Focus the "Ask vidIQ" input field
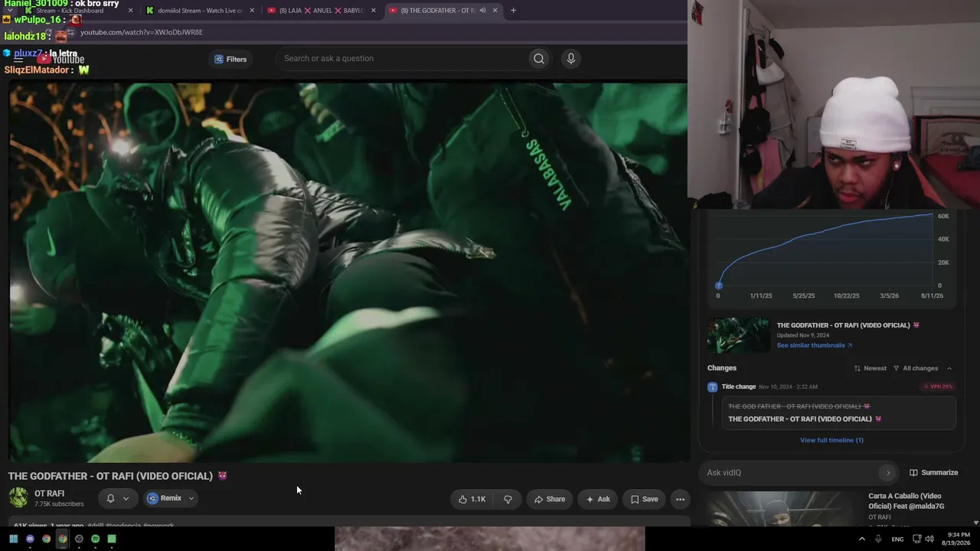The width and height of the screenshot is (980, 551). (x=790, y=473)
